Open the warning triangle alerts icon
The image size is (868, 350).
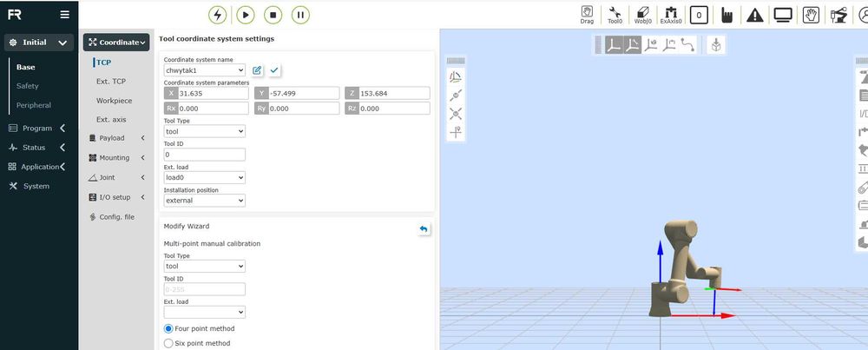[x=755, y=15]
